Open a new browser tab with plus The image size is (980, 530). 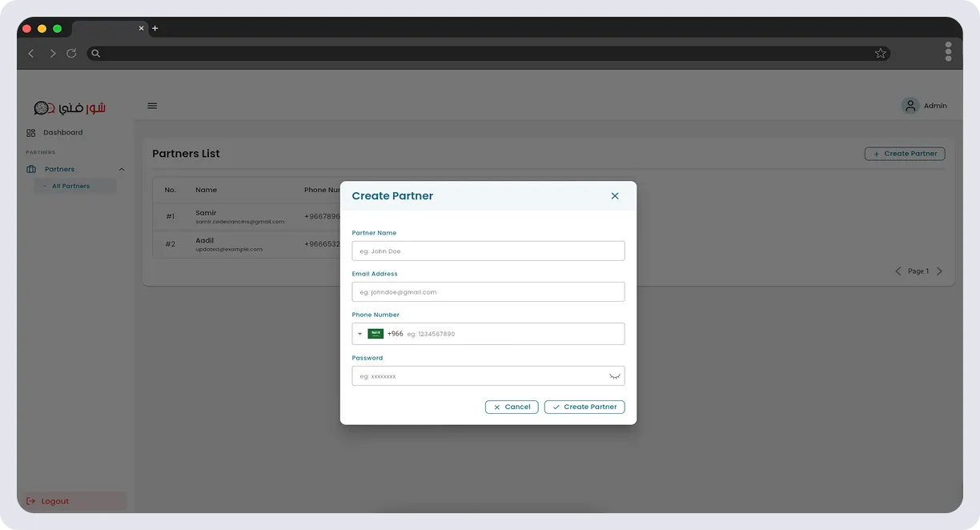click(155, 28)
